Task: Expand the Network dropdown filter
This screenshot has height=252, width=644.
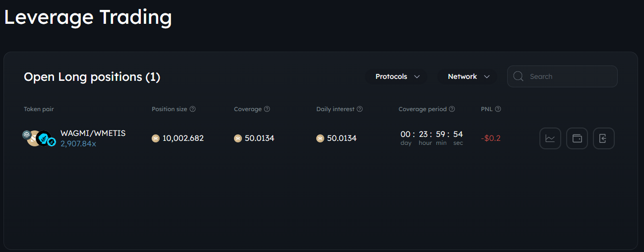Action: coord(468,76)
